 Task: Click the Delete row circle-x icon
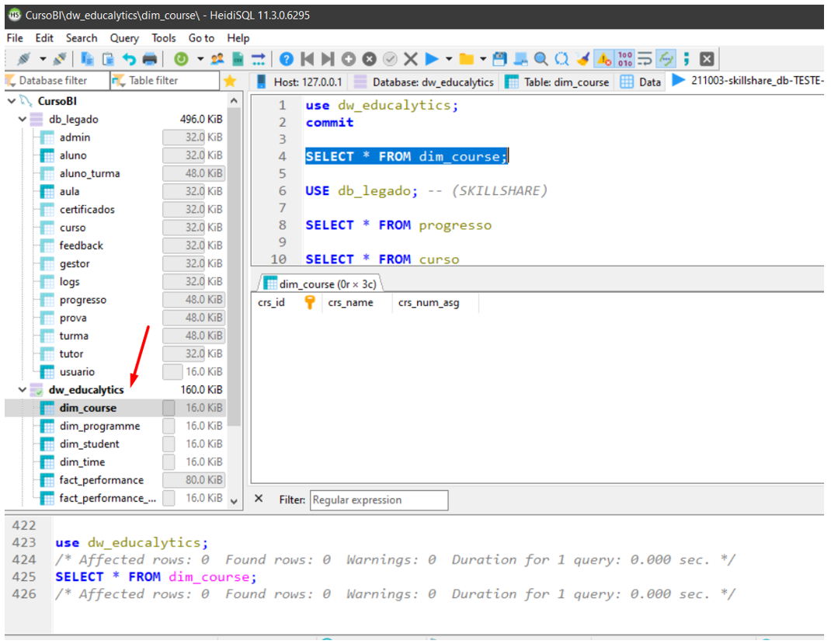[370, 59]
